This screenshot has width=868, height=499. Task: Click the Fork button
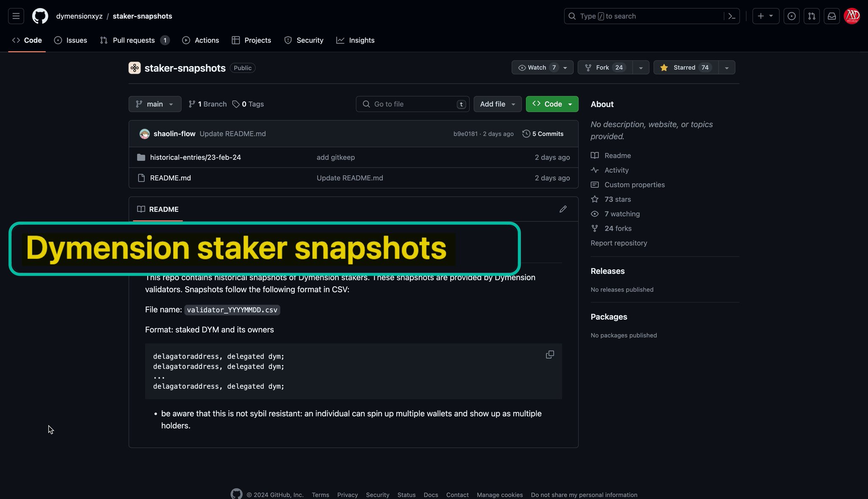[x=605, y=67]
